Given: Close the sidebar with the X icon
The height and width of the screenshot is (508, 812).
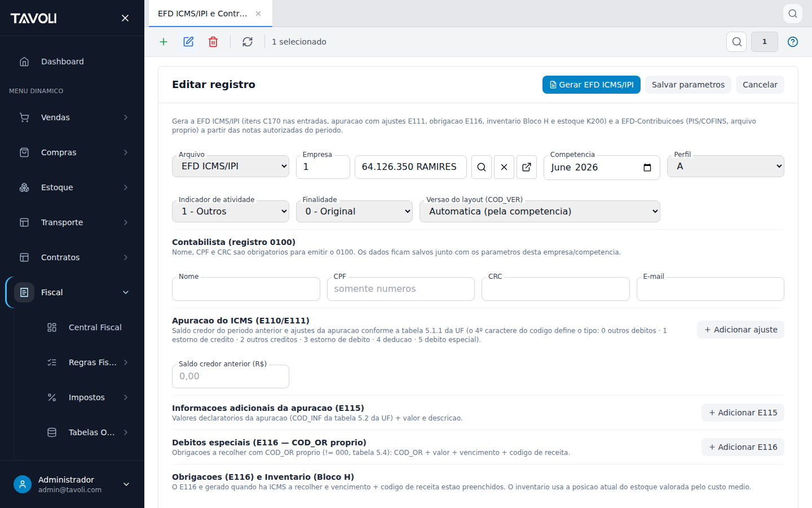Looking at the screenshot, I should pos(125,18).
